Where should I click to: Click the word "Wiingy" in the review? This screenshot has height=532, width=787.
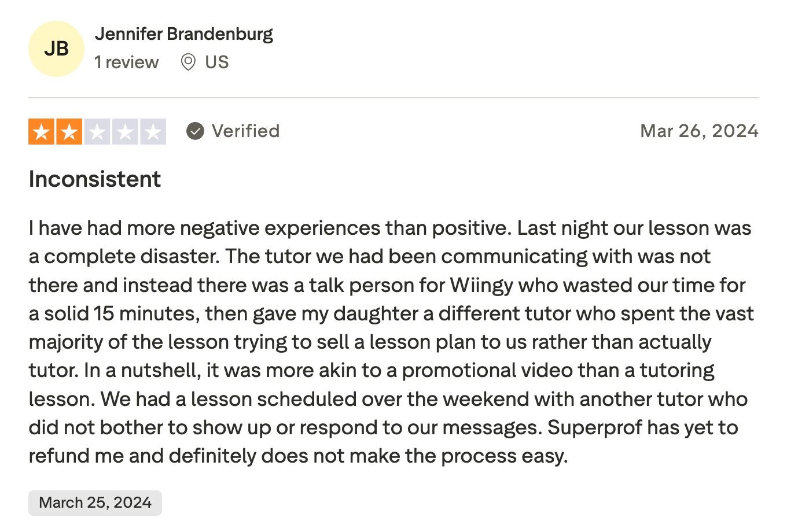(482, 285)
